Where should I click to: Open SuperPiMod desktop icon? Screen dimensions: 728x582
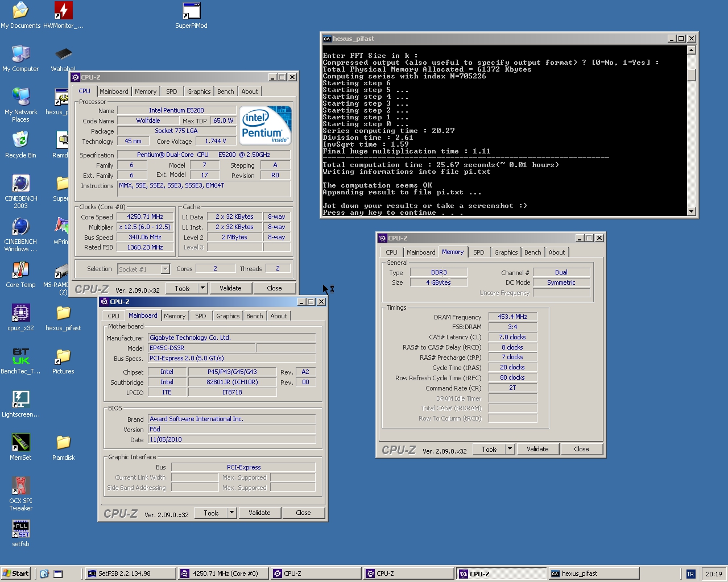[x=191, y=15]
